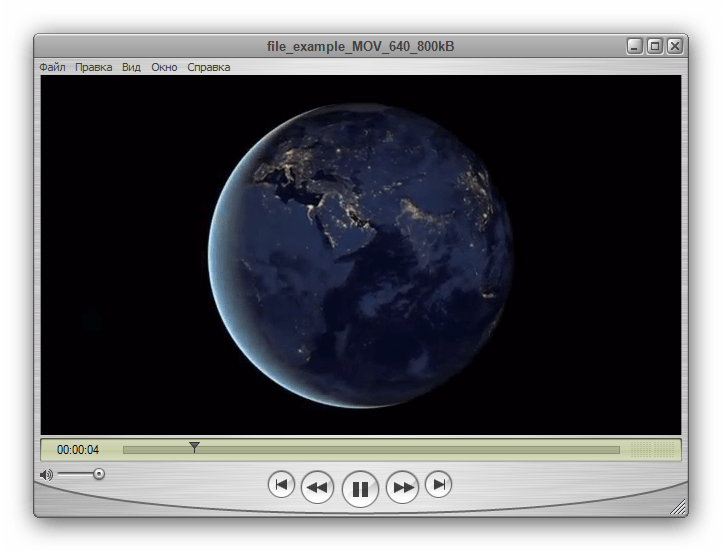Click the middle of the timeline bar
This screenshot has width=722, height=551.
point(371,450)
